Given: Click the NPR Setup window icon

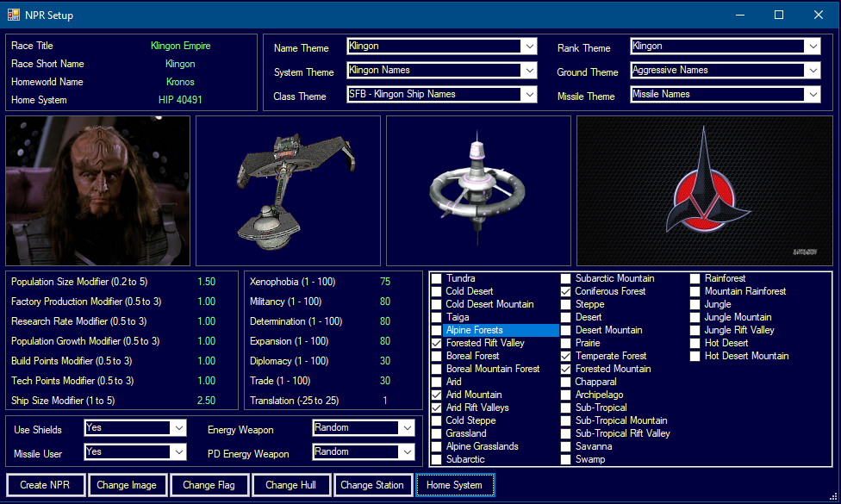Looking at the screenshot, I should pos(14,15).
